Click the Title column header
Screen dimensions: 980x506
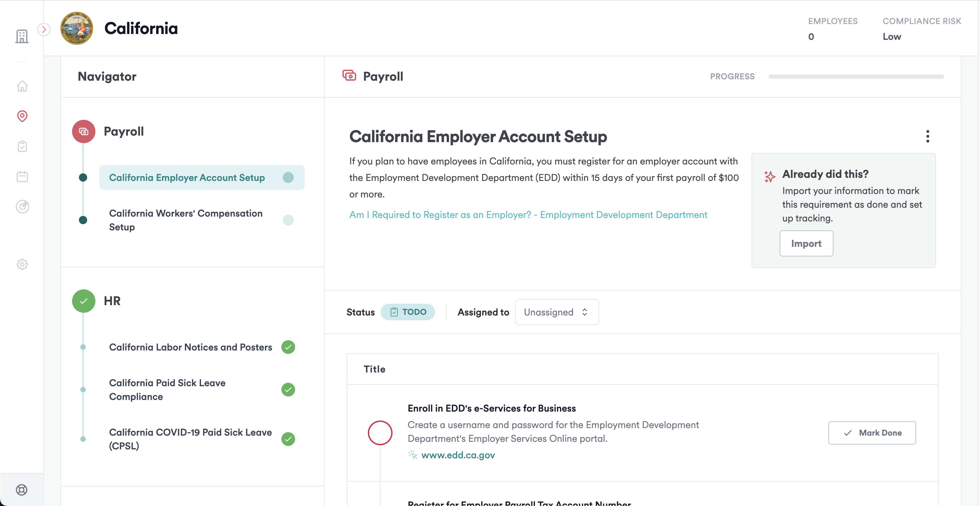click(374, 369)
